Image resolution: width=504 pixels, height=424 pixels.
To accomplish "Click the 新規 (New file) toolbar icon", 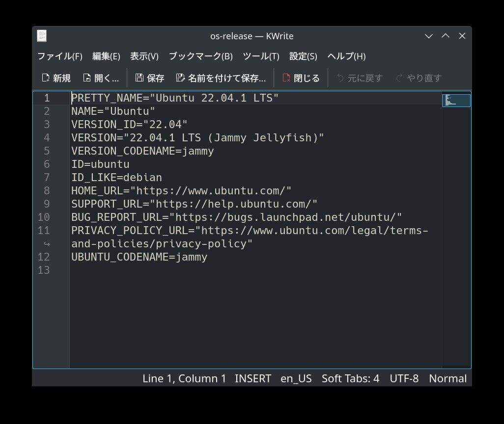I will point(46,78).
